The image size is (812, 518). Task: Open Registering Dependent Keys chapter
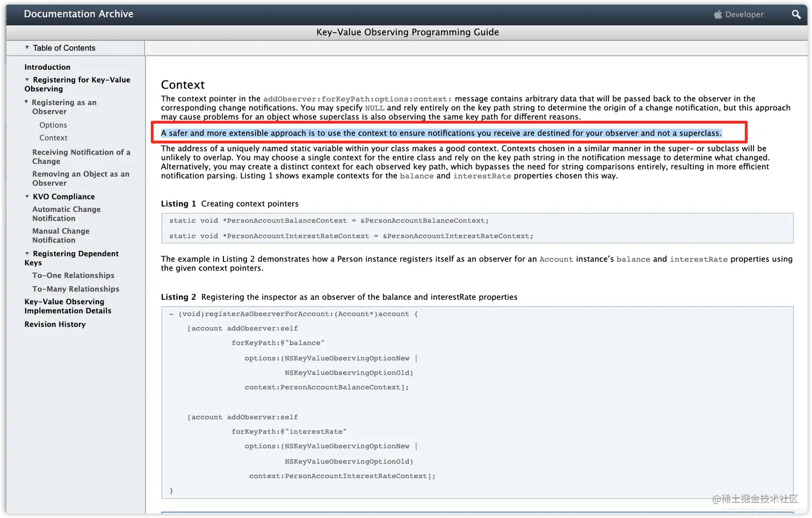pos(71,258)
